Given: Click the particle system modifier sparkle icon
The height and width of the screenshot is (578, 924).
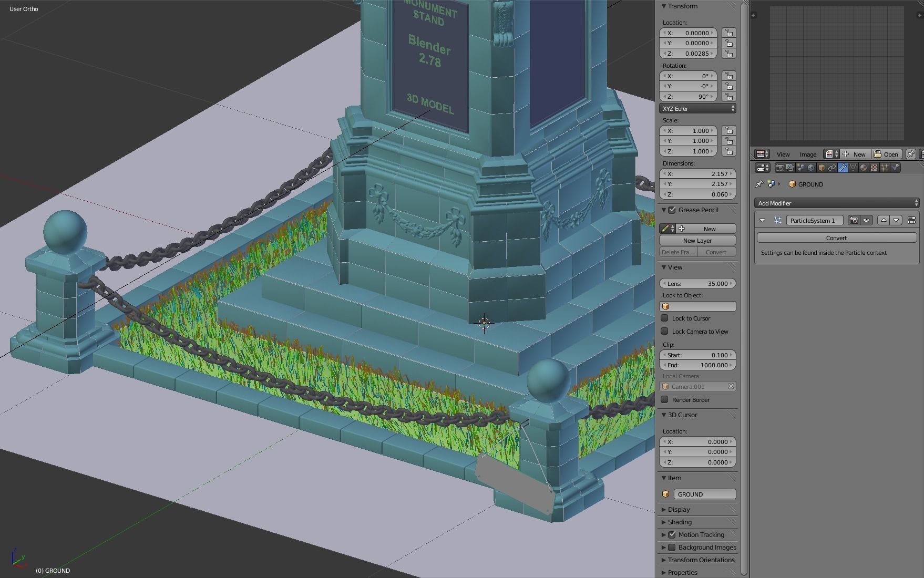Looking at the screenshot, I should (777, 220).
